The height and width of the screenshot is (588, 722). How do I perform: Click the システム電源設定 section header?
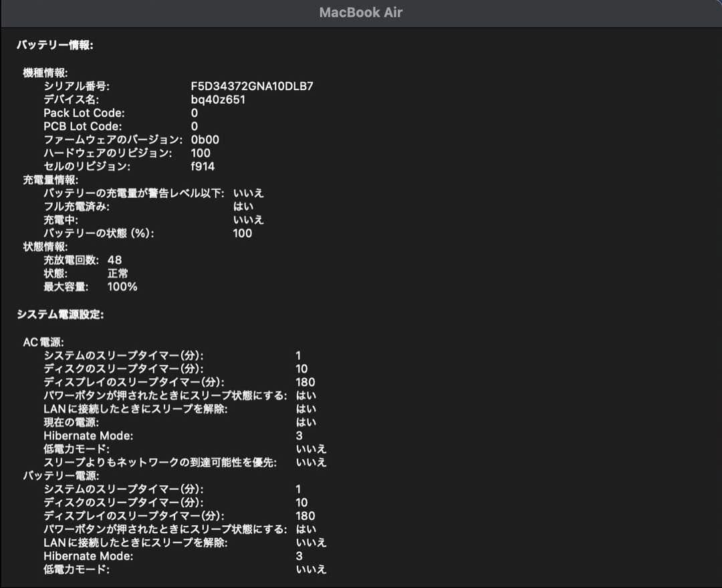tap(60, 313)
